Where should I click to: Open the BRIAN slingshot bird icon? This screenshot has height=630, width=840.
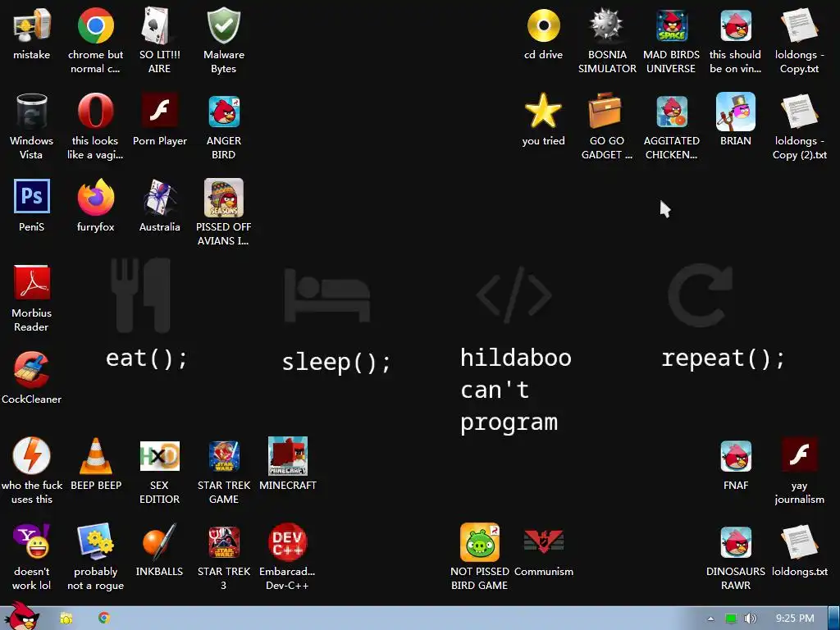[x=736, y=112]
